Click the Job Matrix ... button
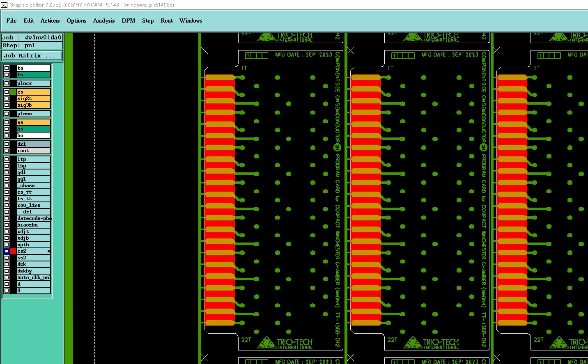This screenshot has width=588, height=364. [x=32, y=55]
